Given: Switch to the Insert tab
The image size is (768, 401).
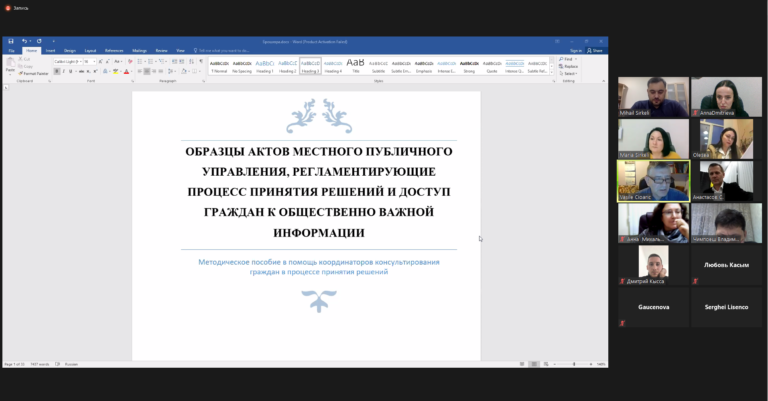Looking at the screenshot, I should pos(50,50).
